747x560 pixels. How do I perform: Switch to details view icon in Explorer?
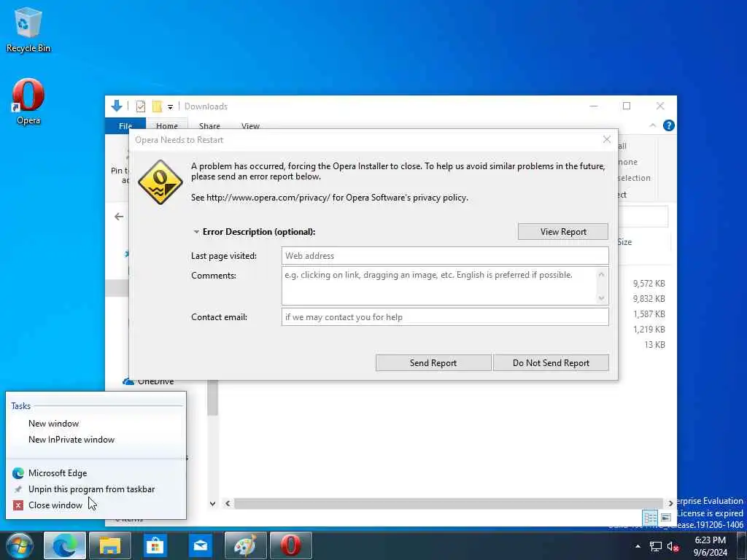[x=650, y=517]
